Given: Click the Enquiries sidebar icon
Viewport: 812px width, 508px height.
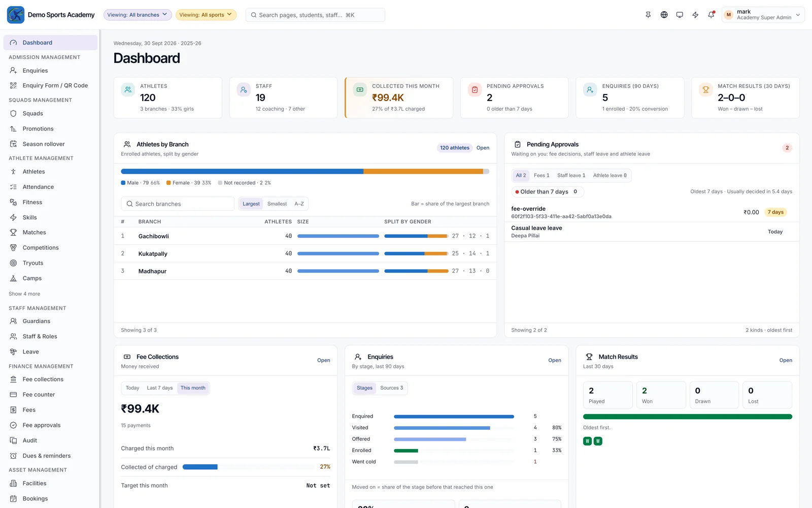Looking at the screenshot, I should point(13,71).
